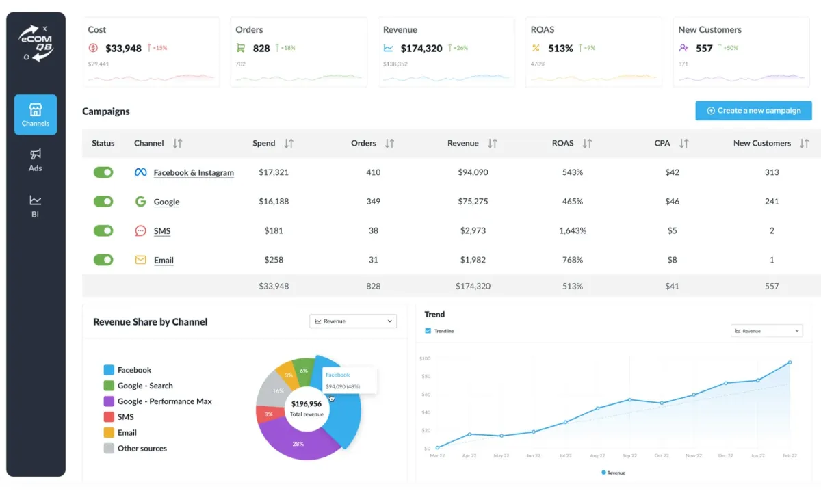
Task: Click the eCOM DB logo icon
Action: pos(36,43)
